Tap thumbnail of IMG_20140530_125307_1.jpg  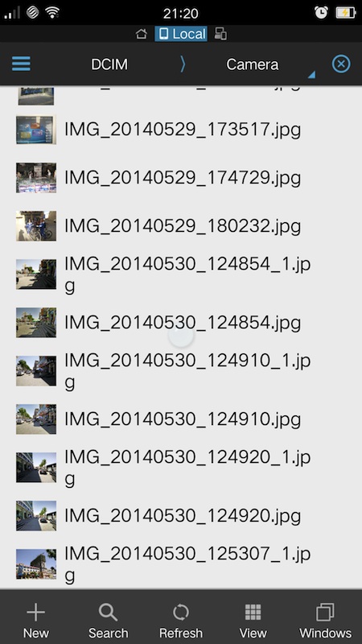coord(36,564)
